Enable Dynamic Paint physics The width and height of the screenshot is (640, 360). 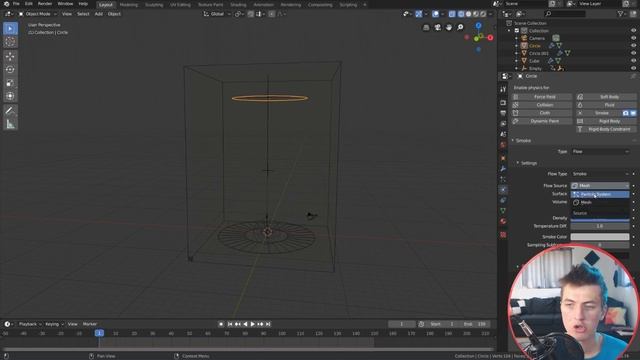tap(542, 121)
